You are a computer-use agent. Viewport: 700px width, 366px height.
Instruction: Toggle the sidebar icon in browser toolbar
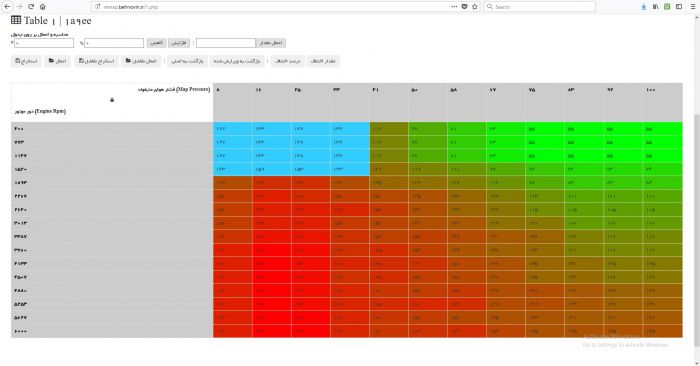click(x=679, y=7)
